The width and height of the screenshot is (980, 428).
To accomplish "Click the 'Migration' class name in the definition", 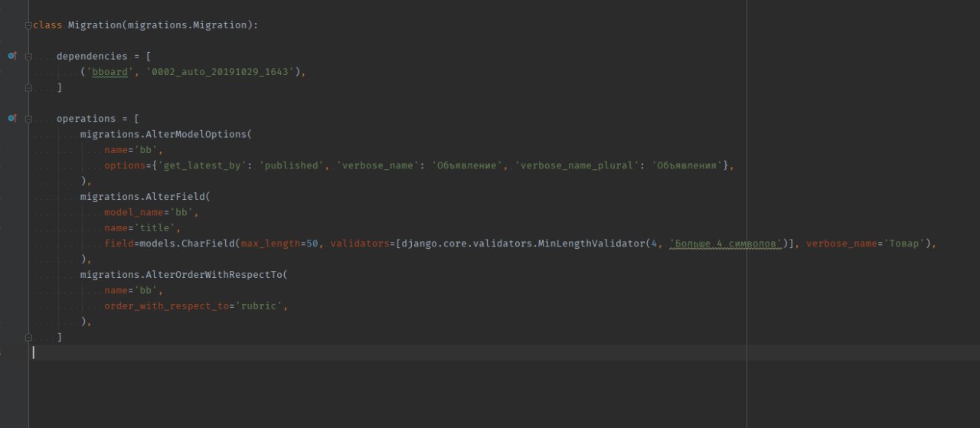I will [95, 25].
